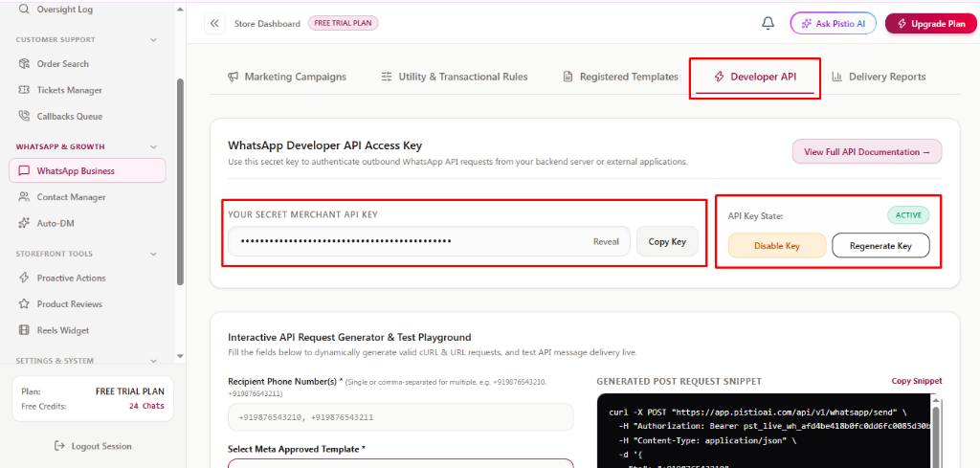Click the Delivery Reports chart icon

pos(836,77)
